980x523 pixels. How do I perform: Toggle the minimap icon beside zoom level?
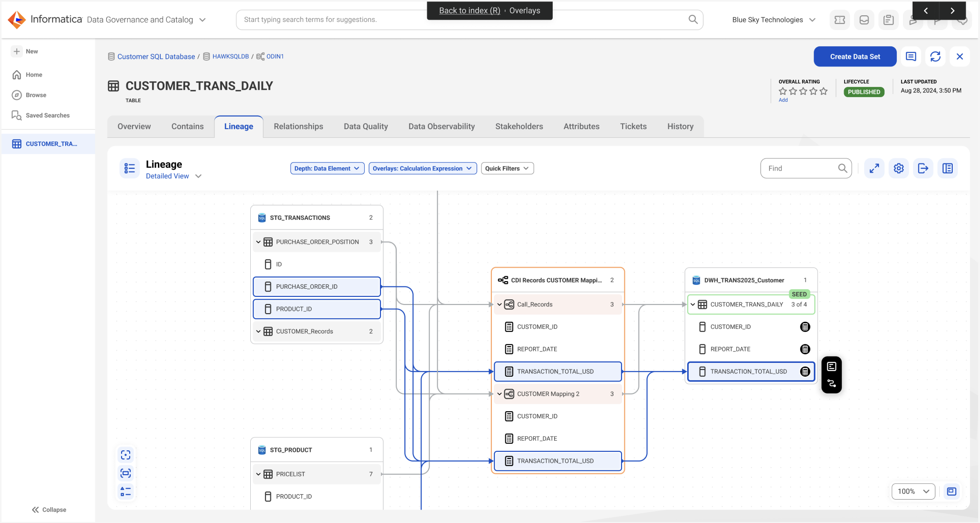coord(952,491)
